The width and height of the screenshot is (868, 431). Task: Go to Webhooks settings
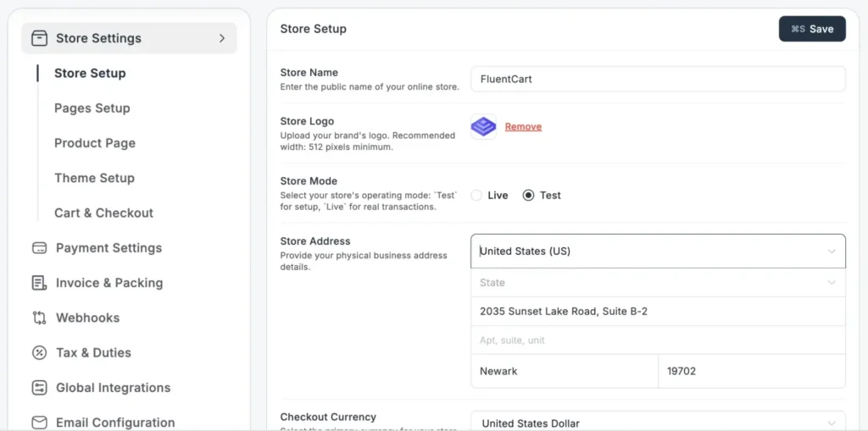(x=87, y=318)
